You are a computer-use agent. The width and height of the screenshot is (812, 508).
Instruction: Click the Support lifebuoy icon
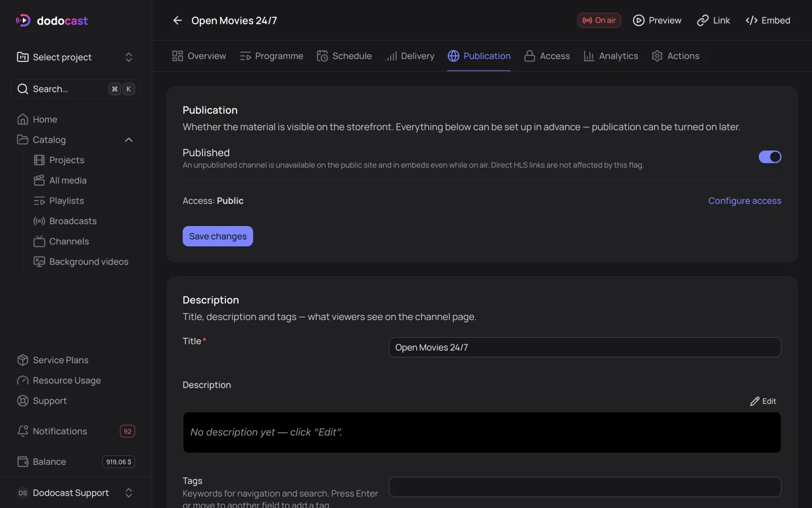click(23, 401)
